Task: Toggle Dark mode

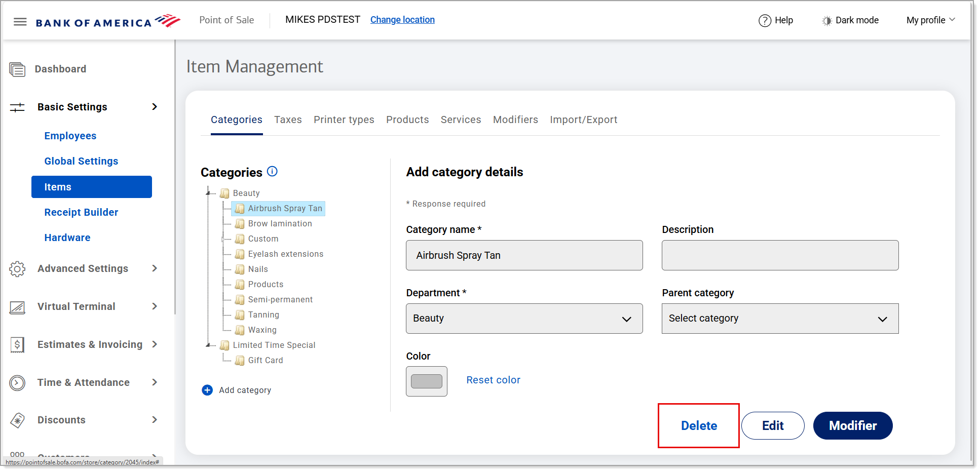Action: (850, 20)
